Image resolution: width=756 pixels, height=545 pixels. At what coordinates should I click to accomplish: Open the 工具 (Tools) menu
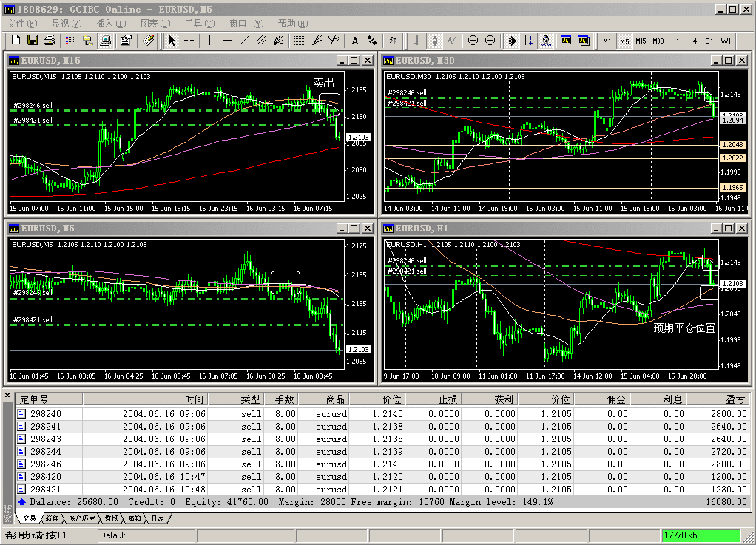click(x=199, y=24)
